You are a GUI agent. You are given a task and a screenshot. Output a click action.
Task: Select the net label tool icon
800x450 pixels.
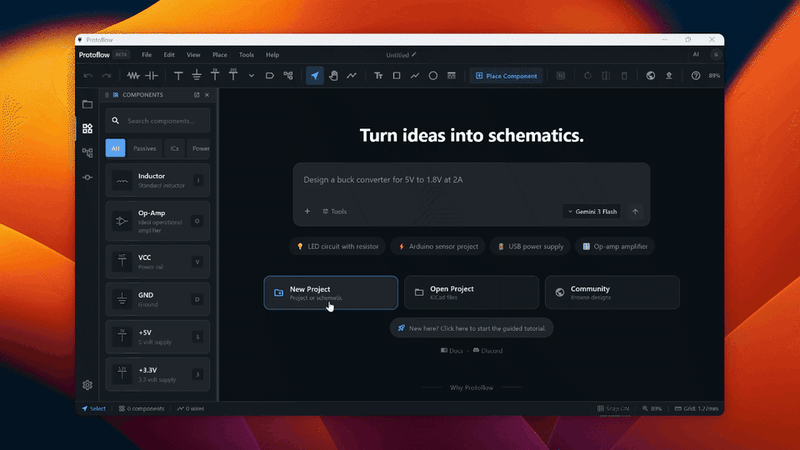pos(270,76)
